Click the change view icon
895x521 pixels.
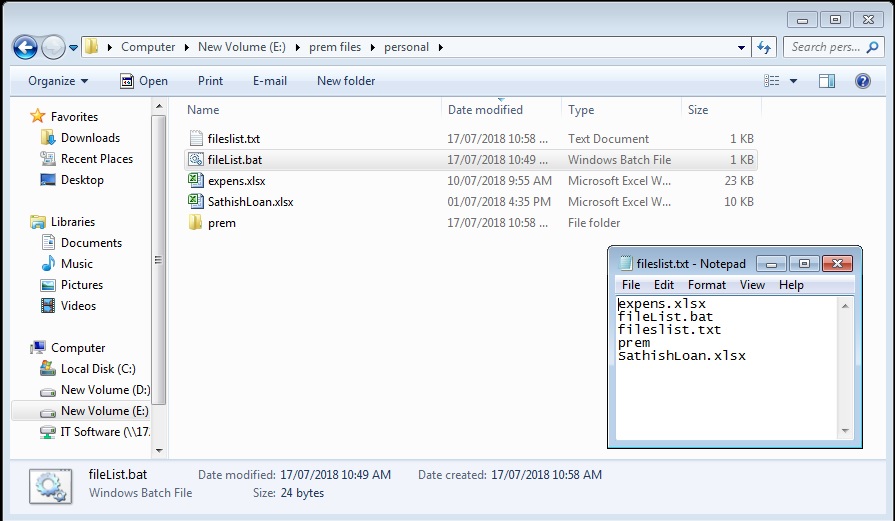771,81
